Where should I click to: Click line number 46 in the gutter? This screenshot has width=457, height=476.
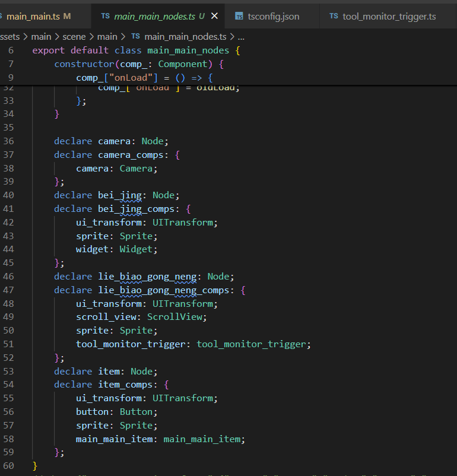[8, 277]
